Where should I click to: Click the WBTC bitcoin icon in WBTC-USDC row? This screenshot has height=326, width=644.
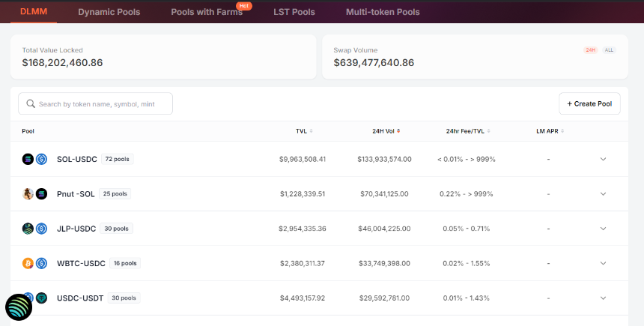pyautogui.click(x=28, y=263)
